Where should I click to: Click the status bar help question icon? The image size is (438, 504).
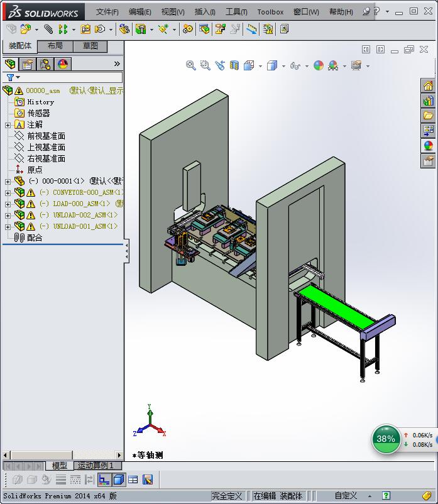tap(386, 496)
